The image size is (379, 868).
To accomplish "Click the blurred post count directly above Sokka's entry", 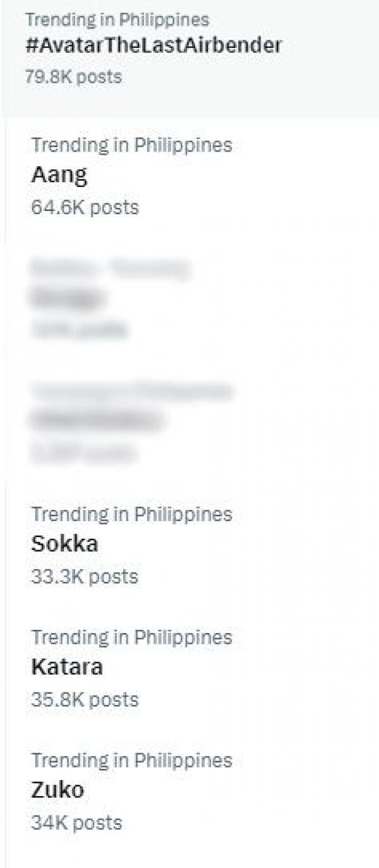I will [82, 452].
